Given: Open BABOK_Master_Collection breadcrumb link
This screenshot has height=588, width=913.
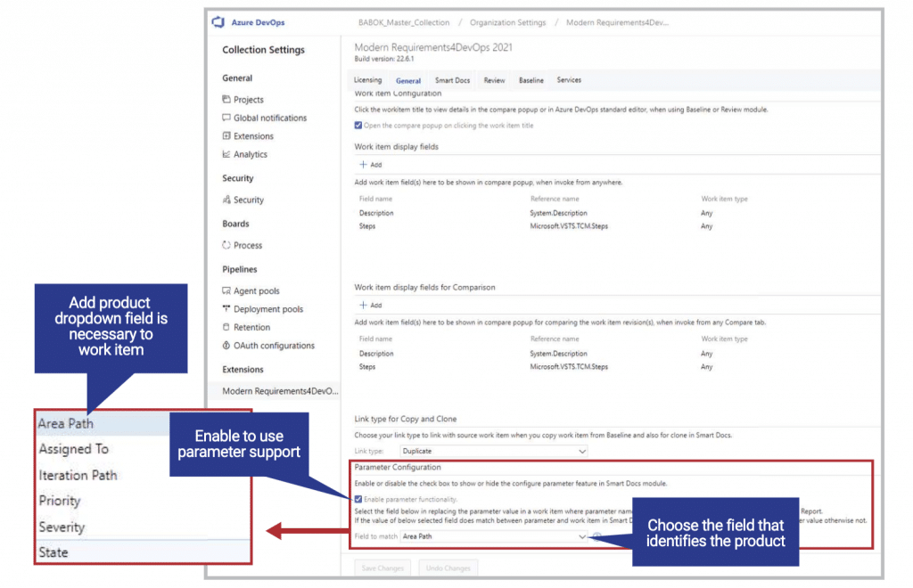Looking at the screenshot, I should pos(404,22).
